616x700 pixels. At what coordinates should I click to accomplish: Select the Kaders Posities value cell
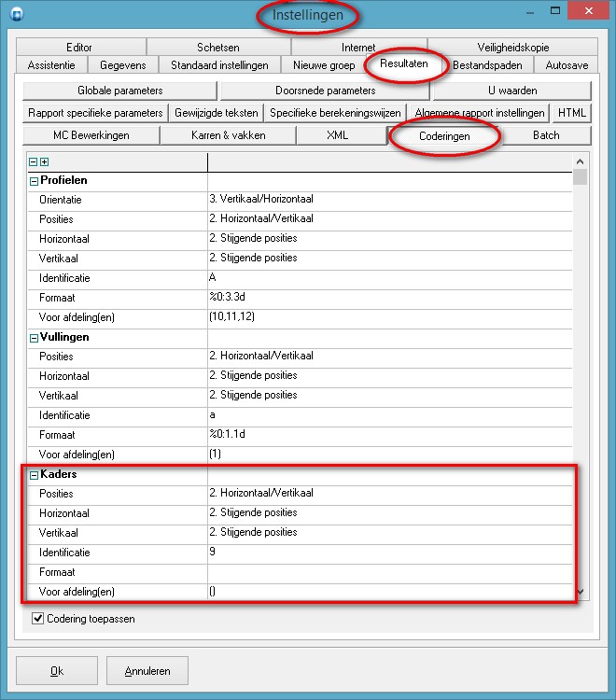click(390, 494)
